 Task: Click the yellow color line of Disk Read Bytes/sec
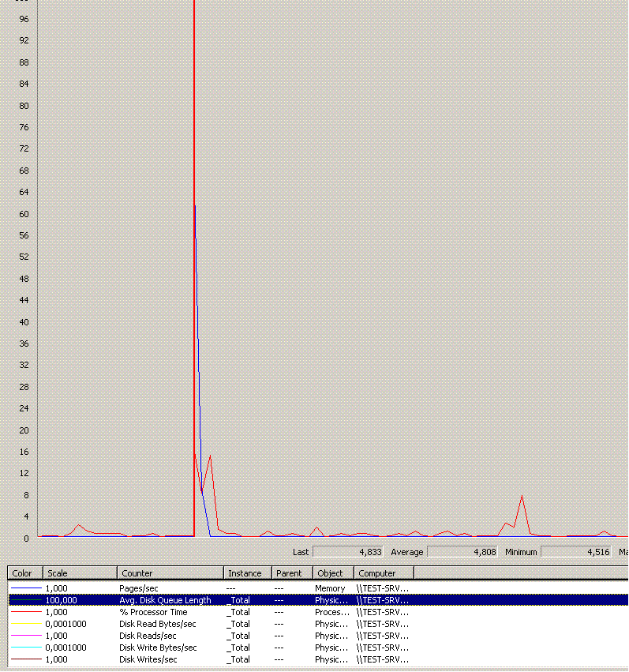coord(25,625)
